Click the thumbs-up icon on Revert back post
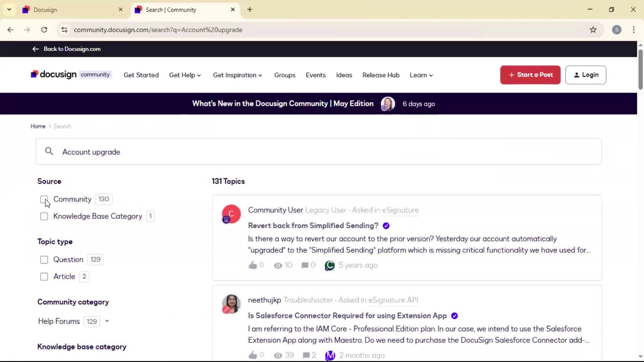Image resolution: width=644 pixels, height=362 pixels. [x=253, y=265]
